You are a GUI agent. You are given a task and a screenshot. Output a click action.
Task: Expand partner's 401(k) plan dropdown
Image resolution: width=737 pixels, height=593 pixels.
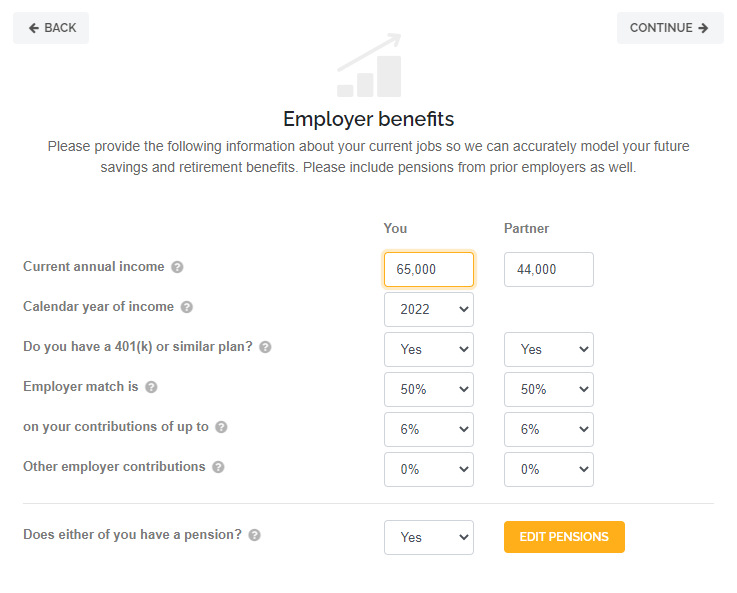click(549, 349)
